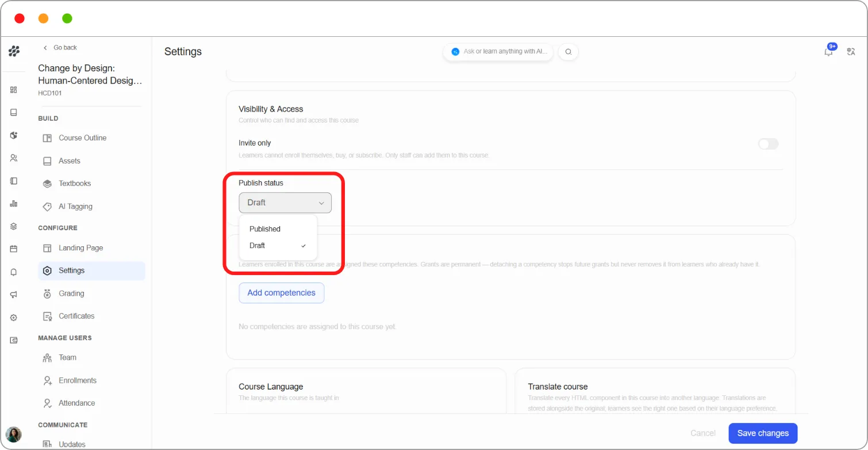The height and width of the screenshot is (450, 868).
Task: Click the Course Language heading
Action: tap(271, 387)
